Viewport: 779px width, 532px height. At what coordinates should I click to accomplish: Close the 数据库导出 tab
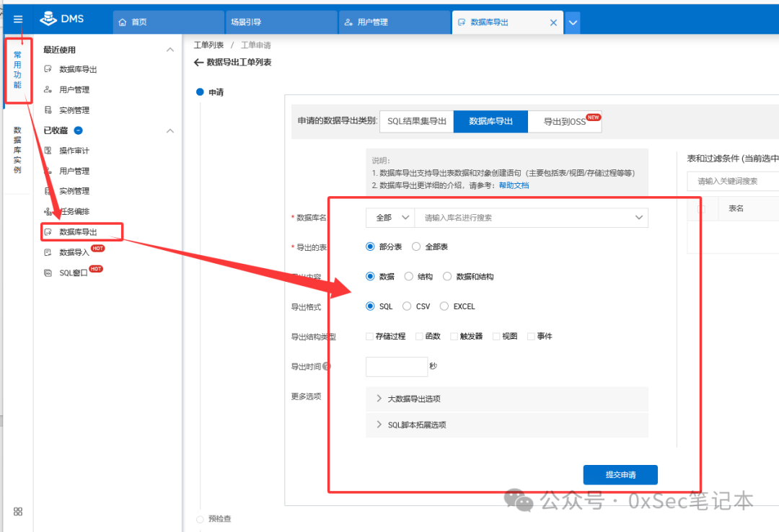point(553,22)
